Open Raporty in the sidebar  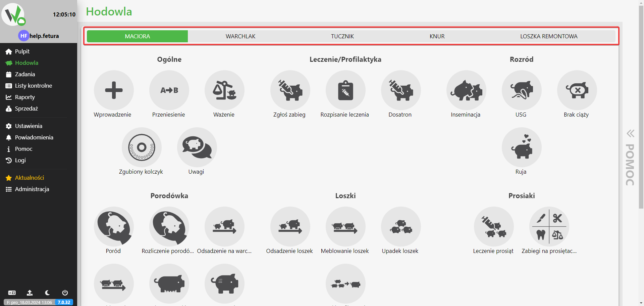click(25, 97)
